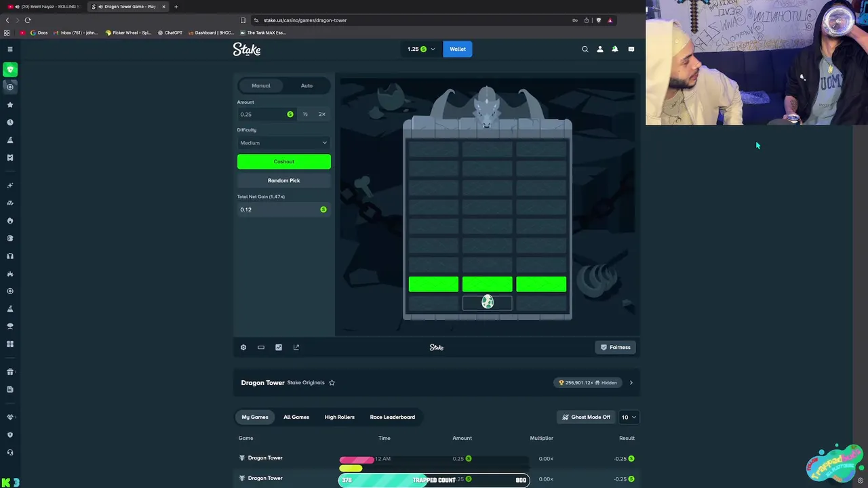The image size is (868, 488).
Task: Go back in browser history
Action: [7, 20]
